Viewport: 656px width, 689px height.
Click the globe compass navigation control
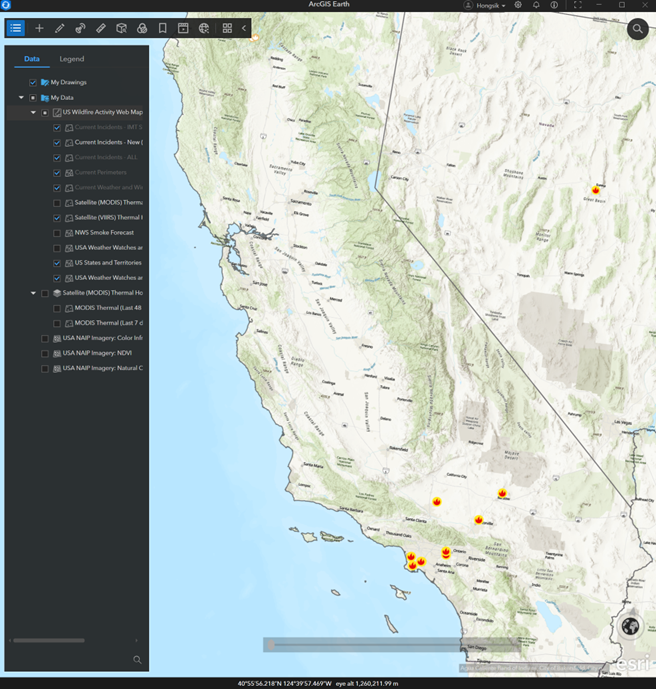pyautogui.click(x=631, y=626)
